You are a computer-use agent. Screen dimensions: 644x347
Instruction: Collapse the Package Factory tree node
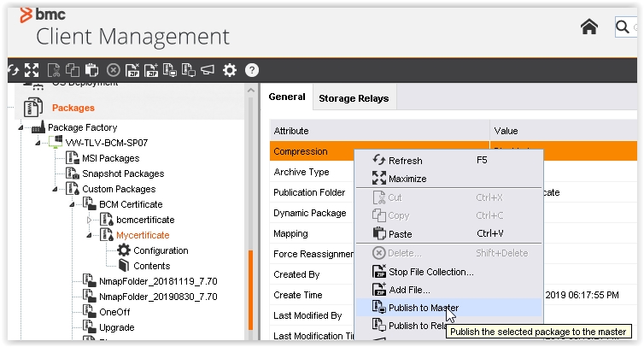click(x=20, y=127)
